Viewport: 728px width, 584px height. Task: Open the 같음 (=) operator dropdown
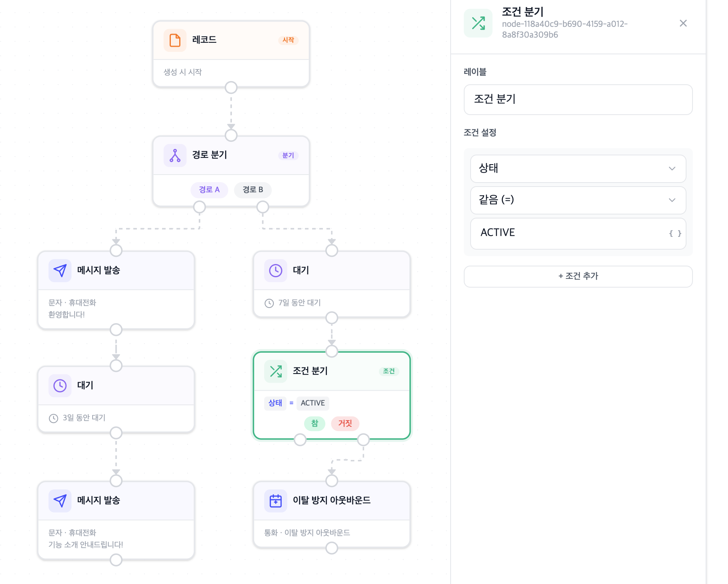578,200
